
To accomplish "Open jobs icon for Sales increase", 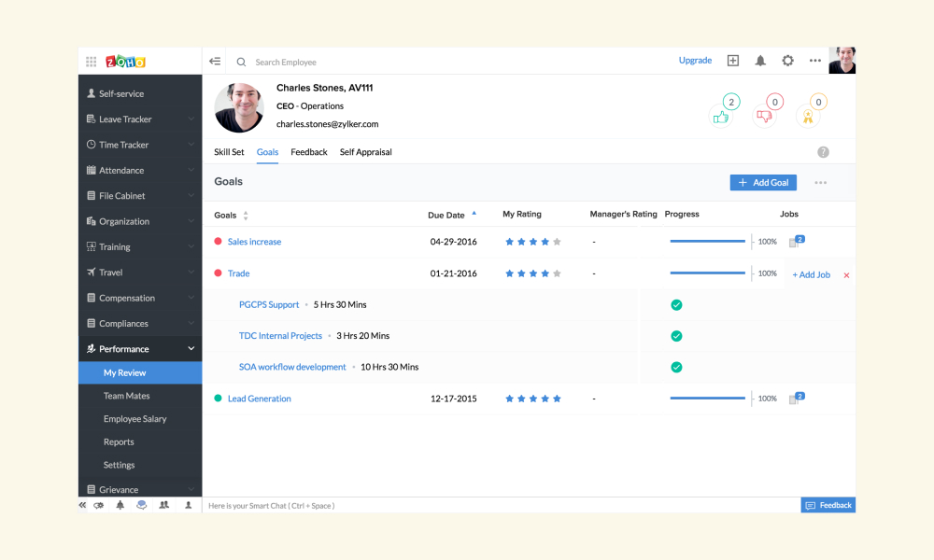I will tap(797, 241).
